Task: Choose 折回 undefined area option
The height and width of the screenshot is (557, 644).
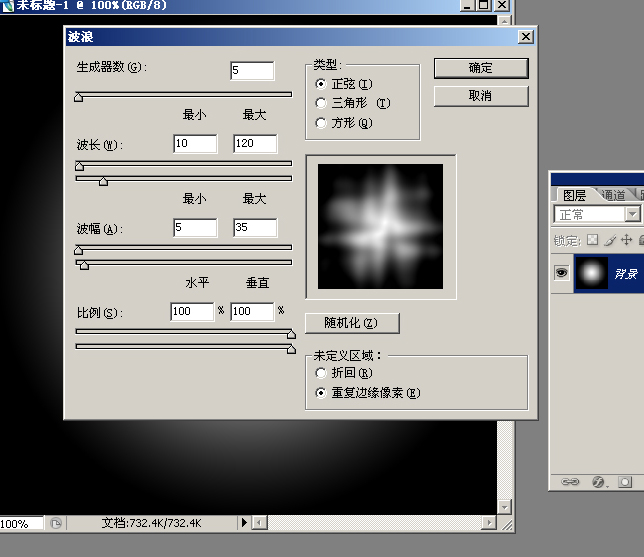Action: pos(321,373)
